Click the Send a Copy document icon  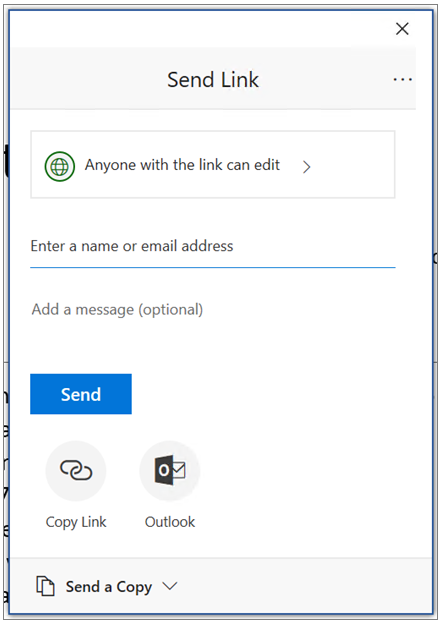[x=45, y=586]
